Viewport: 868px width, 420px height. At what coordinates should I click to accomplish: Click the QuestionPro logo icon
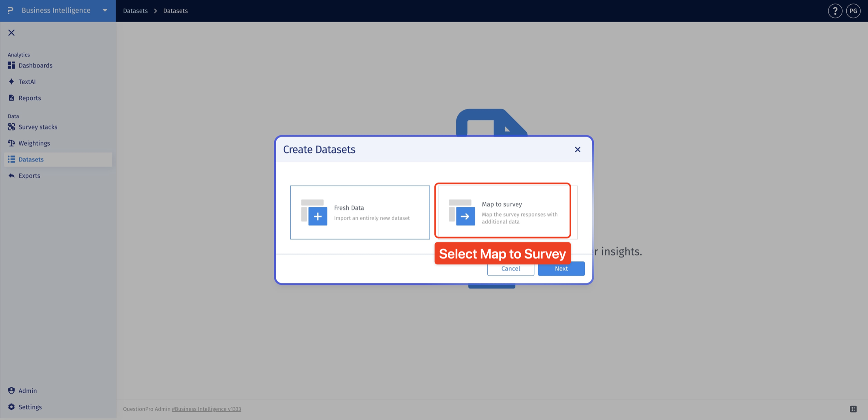pyautogui.click(x=11, y=10)
